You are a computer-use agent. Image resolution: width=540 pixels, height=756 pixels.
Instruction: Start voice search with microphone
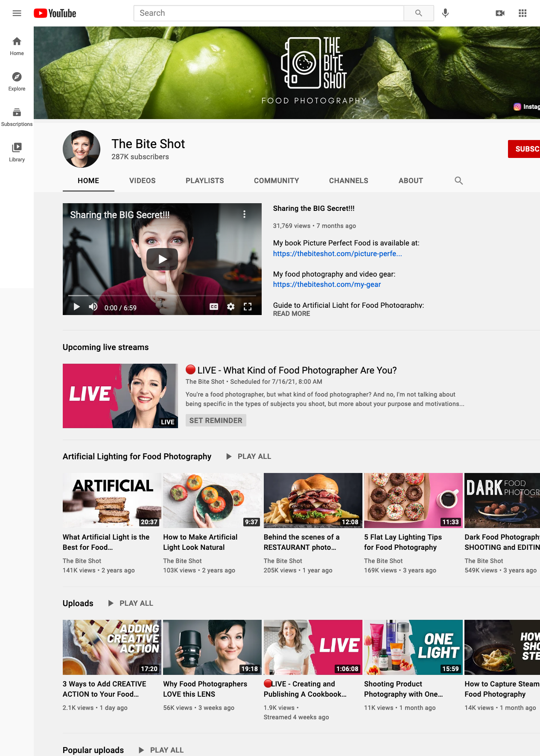click(445, 13)
